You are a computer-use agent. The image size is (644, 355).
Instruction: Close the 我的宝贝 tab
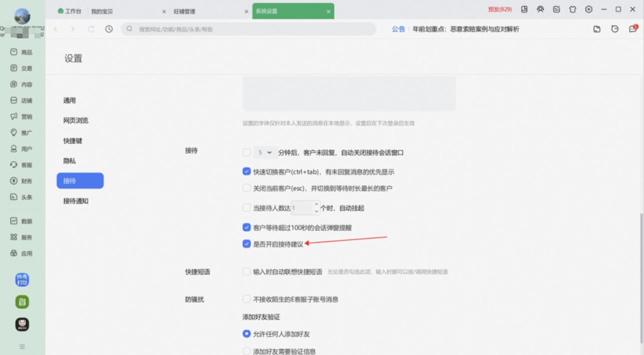(164, 11)
